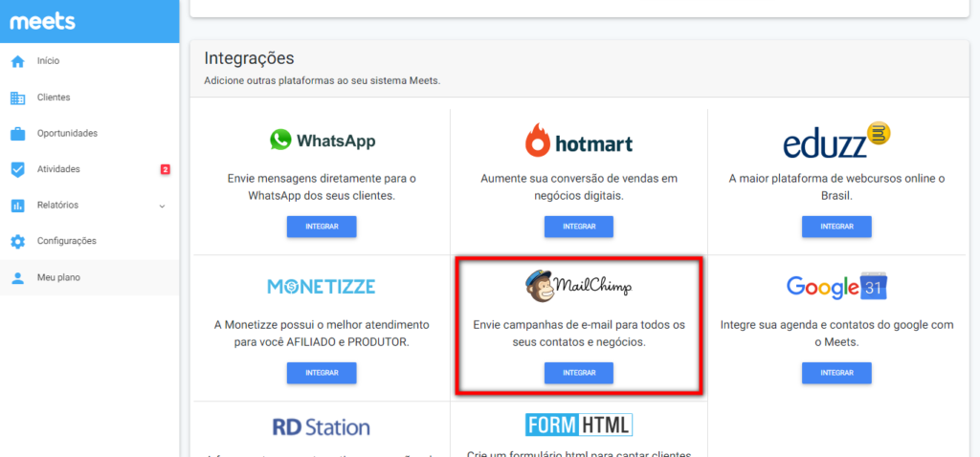
Task: Click the Meu plano person icon
Action: [18, 278]
